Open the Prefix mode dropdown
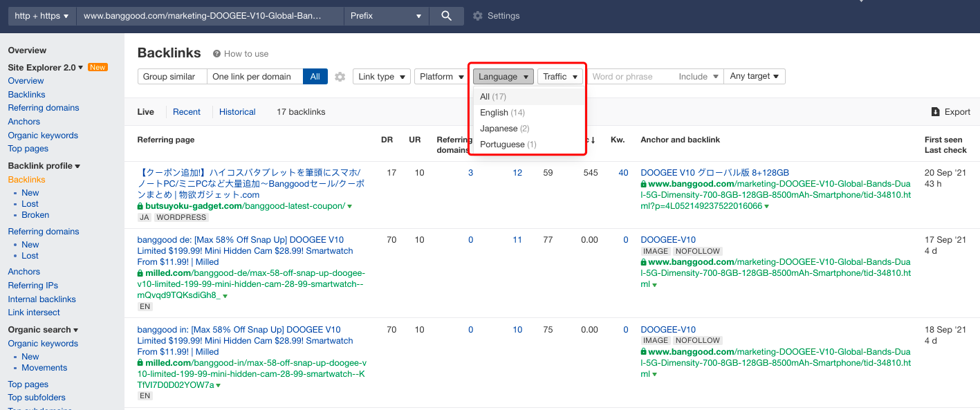 pyautogui.click(x=387, y=16)
